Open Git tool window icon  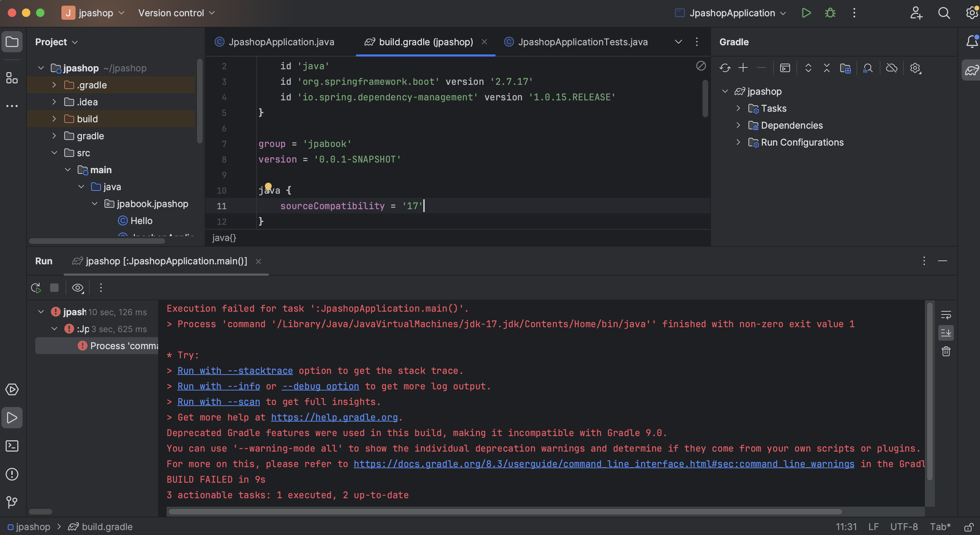12,502
